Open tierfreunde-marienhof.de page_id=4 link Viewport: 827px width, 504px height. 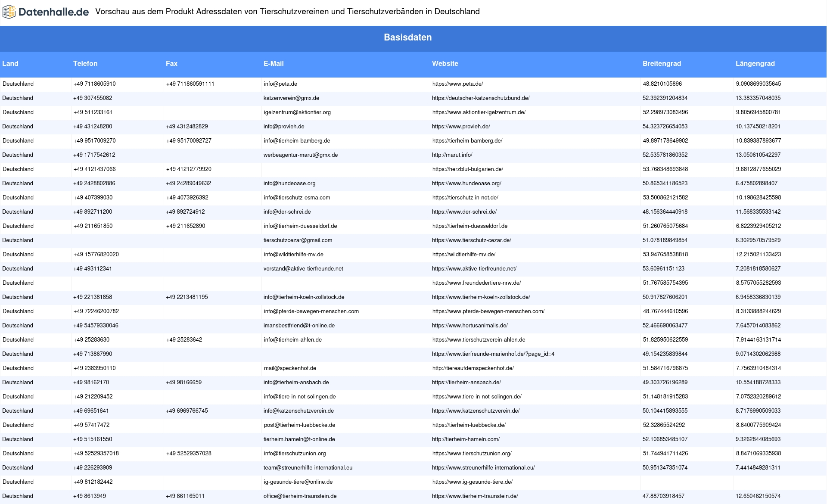493,354
